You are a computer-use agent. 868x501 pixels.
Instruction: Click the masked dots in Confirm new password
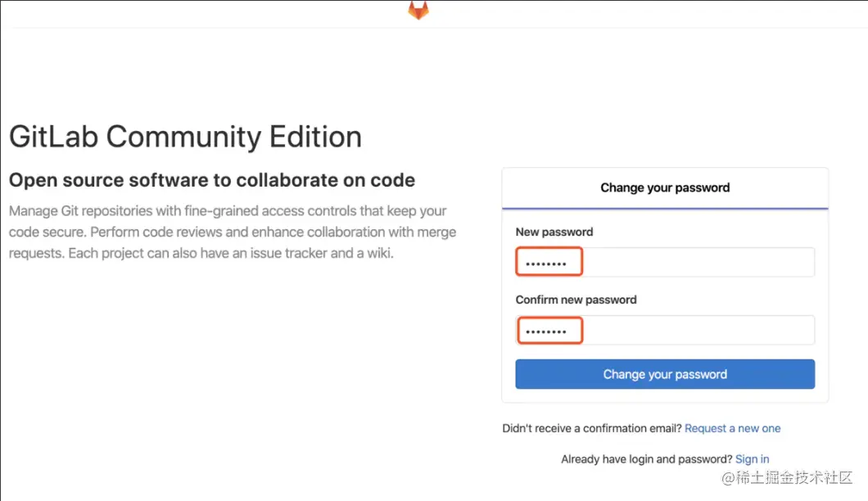click(x=545, y=332)
